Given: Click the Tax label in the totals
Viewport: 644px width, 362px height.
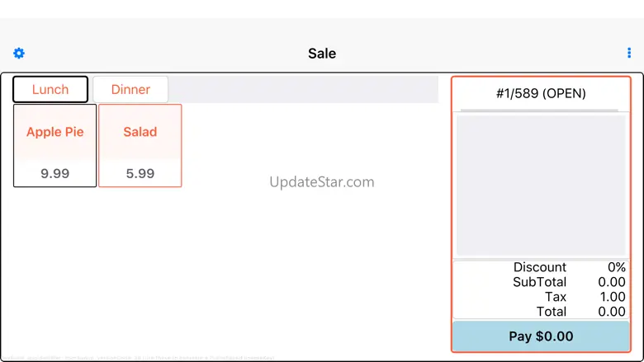Looking at the screenshot, I should pyautogui.click(x=556, y=297).
